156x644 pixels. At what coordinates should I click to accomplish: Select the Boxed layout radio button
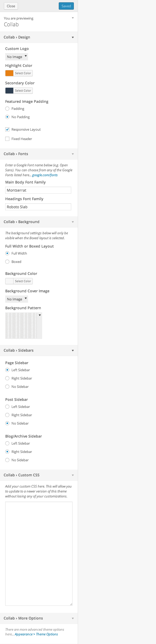click(x=7, y=262)
